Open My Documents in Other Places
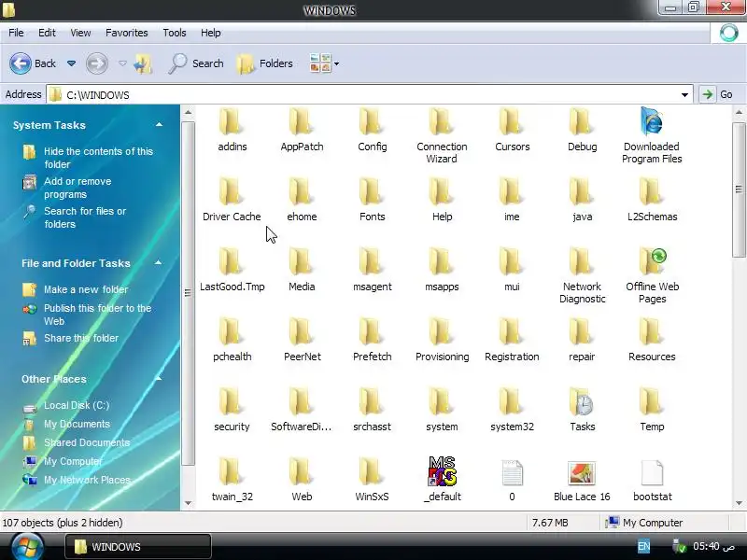The height and width of the screenshot is (560, 747). click(x=77, y=424)
